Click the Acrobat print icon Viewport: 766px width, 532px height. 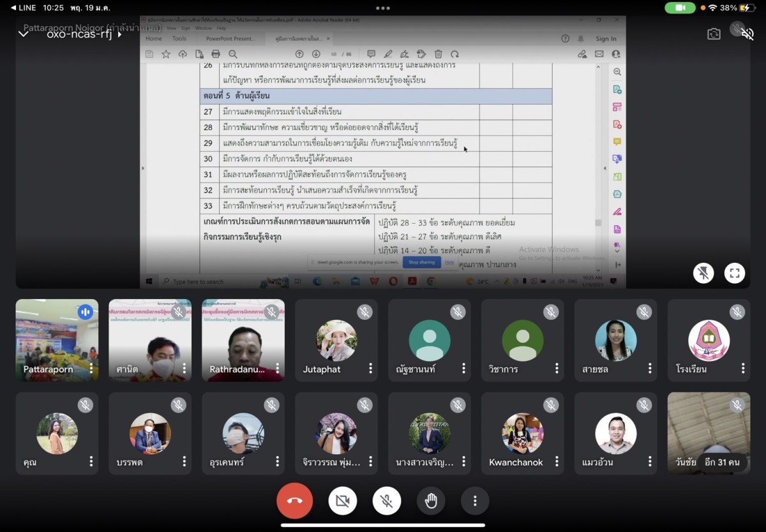(216, 54)
